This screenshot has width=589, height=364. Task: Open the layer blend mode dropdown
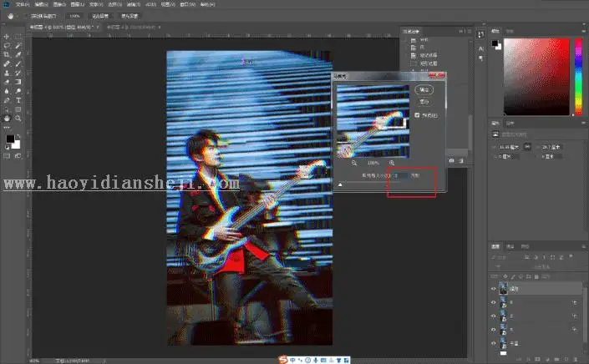[x=507, y=267]
